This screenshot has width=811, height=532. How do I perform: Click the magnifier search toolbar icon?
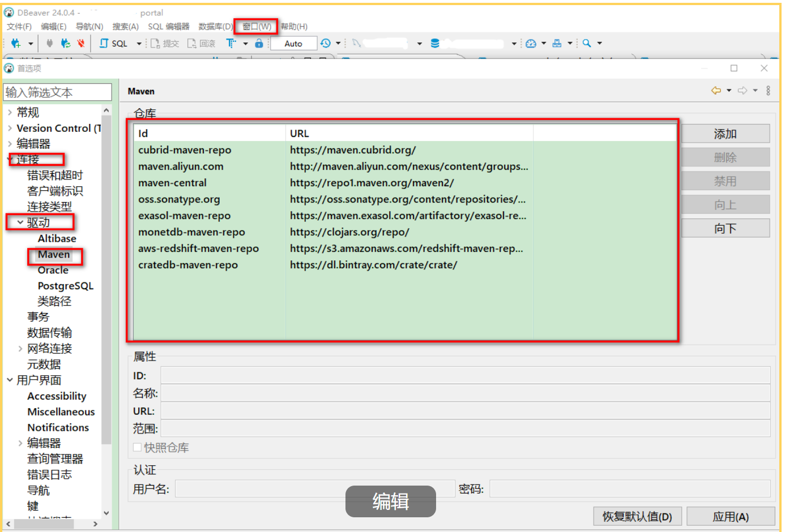[587, 43]
